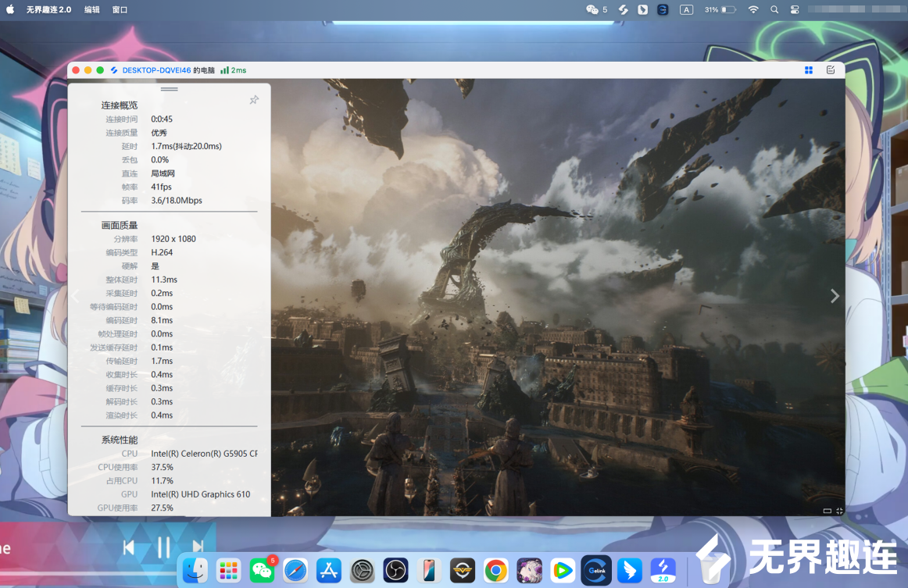Pause the music with the pause button
The image size is (908, 588).
(163, 547)
